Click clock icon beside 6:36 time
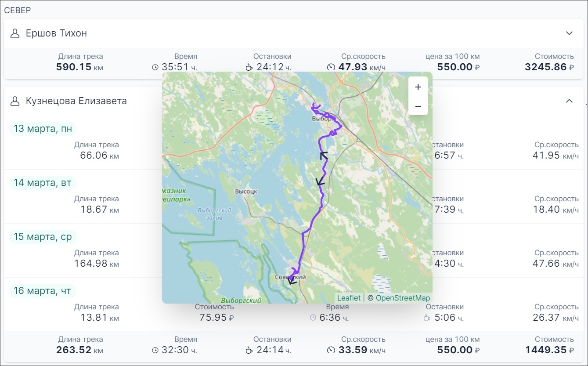 pyautogui.click(x=313, y=317)
